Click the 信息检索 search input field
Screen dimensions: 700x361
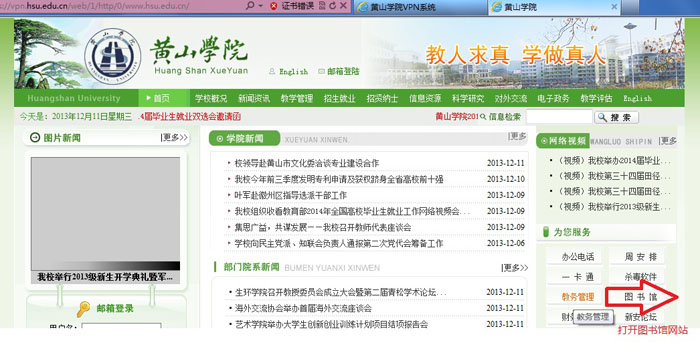coord(559,117)
